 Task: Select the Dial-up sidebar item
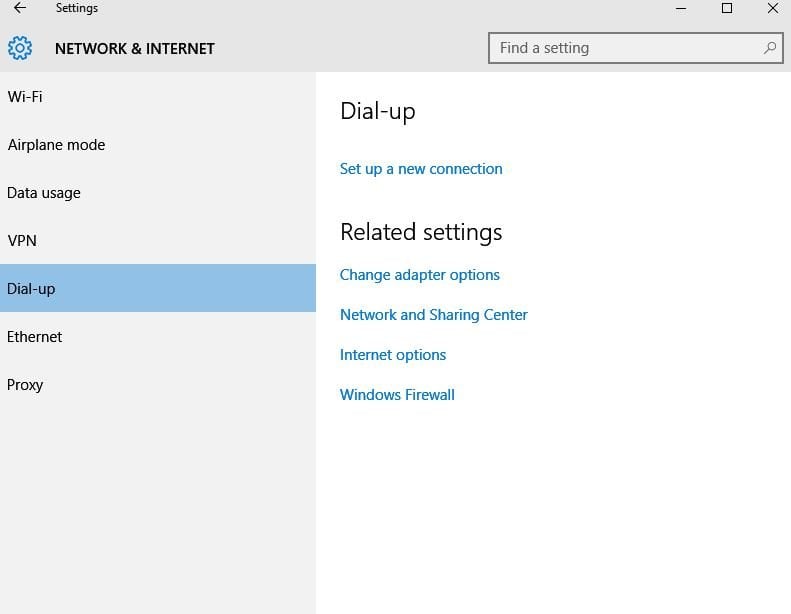pos(158,288)
